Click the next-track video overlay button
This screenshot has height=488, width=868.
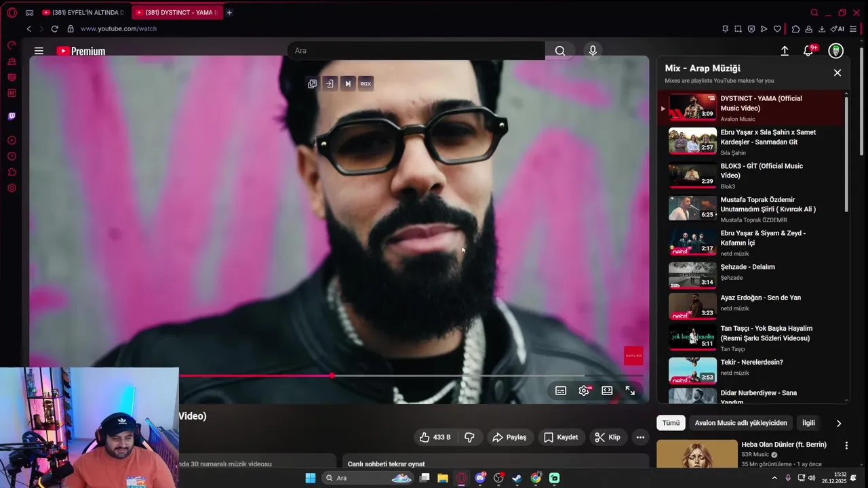pos(348,84)
